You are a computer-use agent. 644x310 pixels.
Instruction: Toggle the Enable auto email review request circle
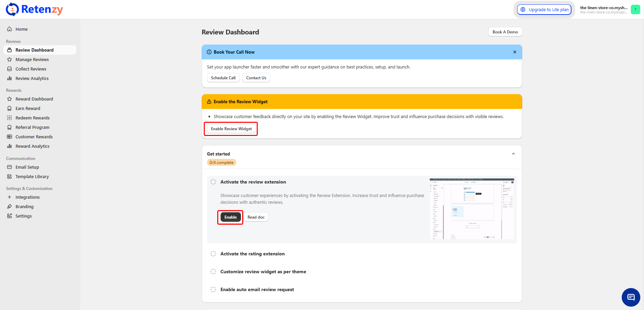click(213, 289)
